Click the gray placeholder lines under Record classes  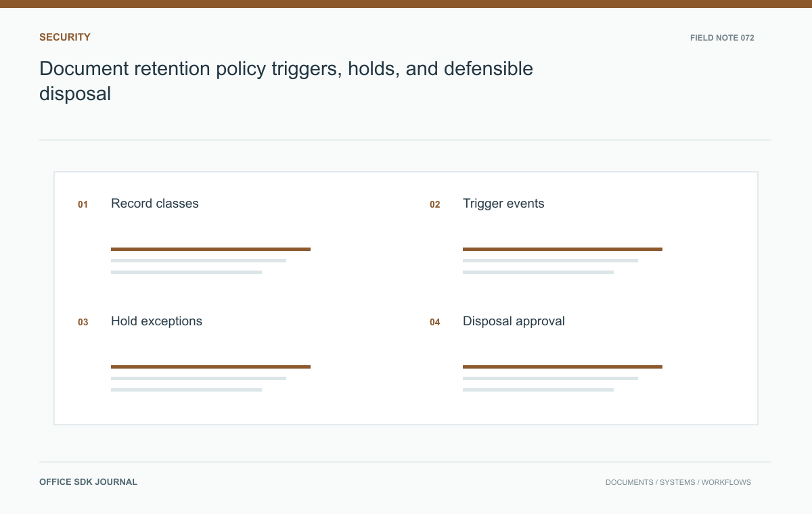[x=198, y=266]
